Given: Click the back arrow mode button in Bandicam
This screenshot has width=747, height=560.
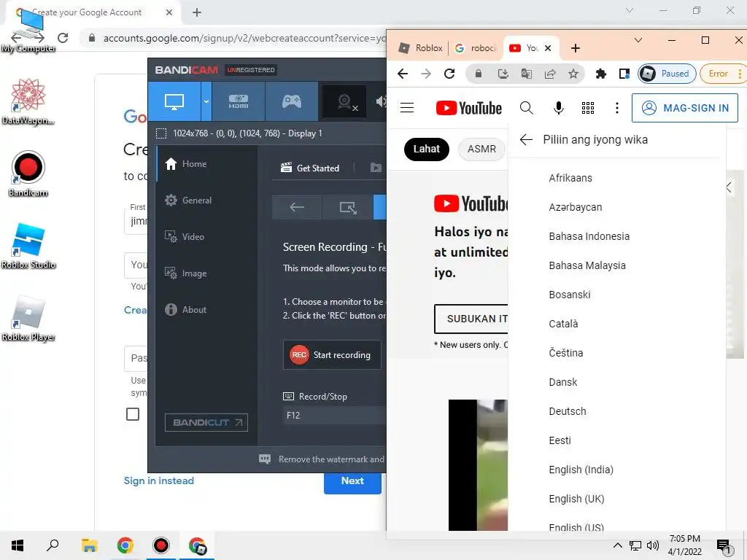Looking at the screenshot, I should tap(297, 207).
